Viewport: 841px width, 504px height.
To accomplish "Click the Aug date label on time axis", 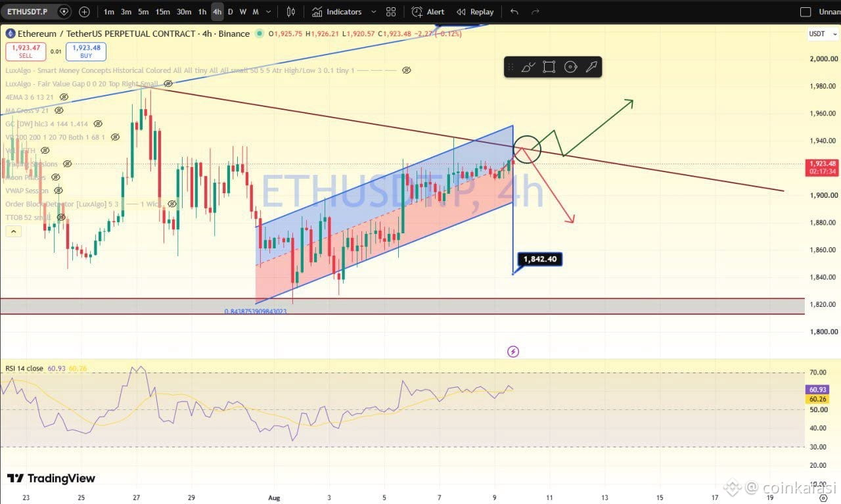I will pyautogui.click(x=274, y=498).
